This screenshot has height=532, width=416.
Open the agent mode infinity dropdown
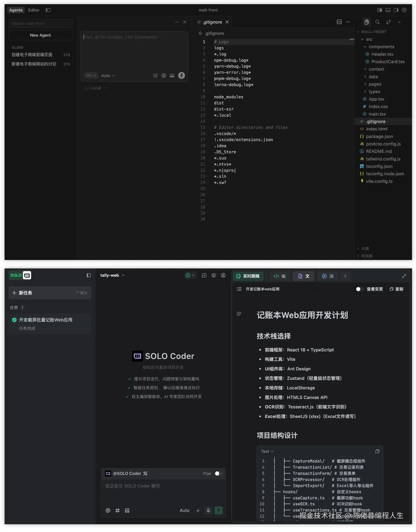pyautogui.click(x=91, y=75)
